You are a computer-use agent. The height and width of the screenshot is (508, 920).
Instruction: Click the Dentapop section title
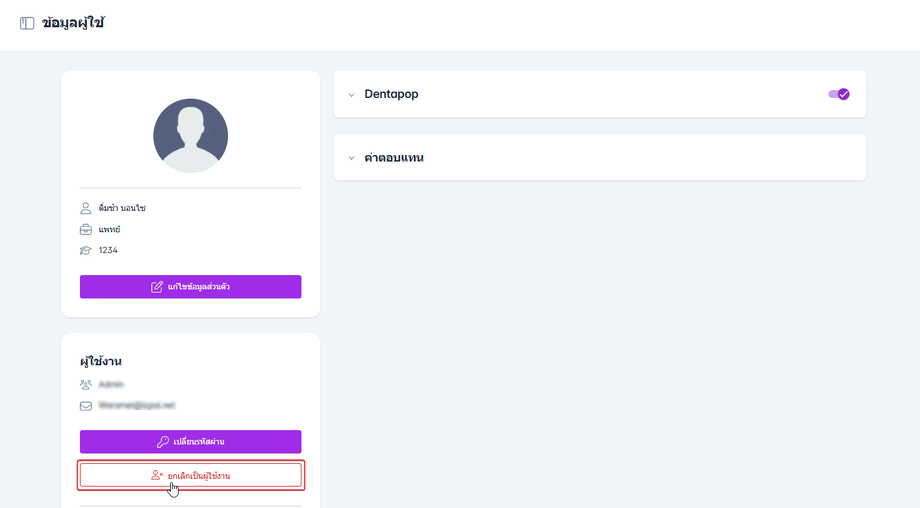click(391, 94)
